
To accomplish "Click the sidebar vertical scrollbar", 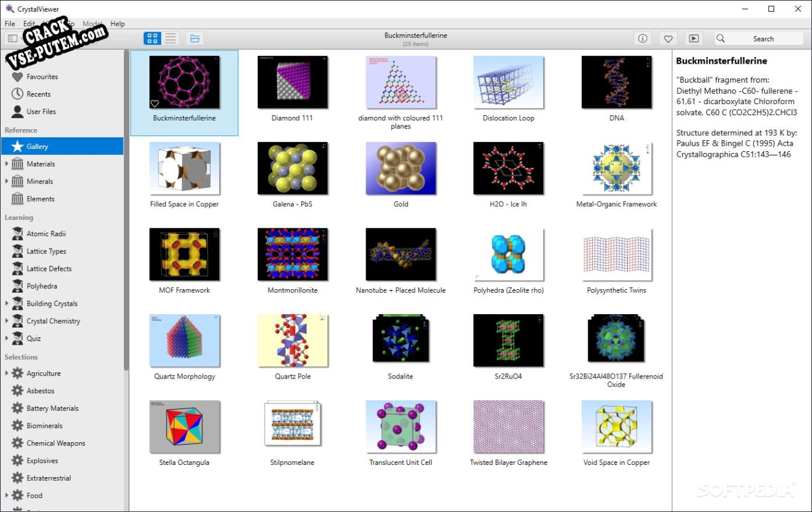I will point(126,208).
